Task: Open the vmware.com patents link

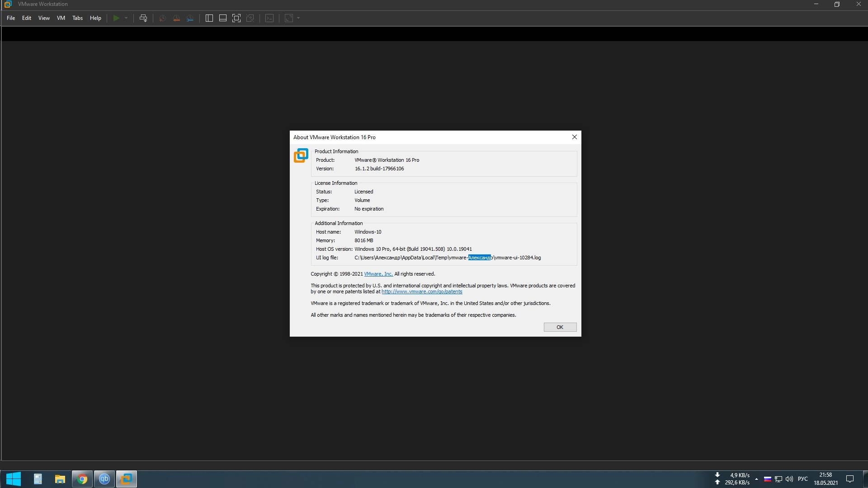Action: tap(422, 291)
